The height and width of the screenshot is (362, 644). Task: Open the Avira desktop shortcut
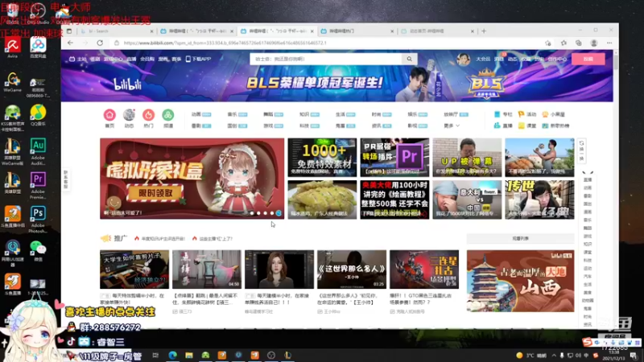[13, 47]
